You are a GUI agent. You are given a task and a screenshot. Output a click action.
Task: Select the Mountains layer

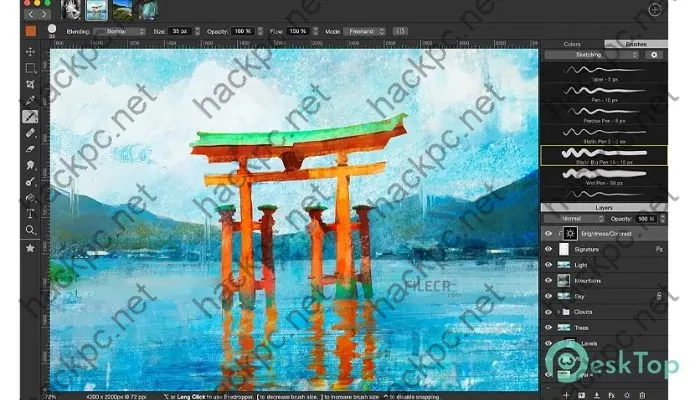click(604, 280)
